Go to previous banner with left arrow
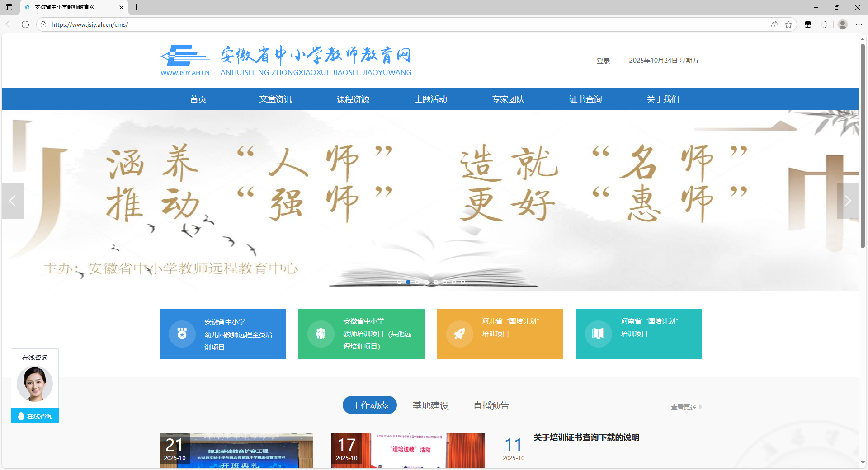This screenshot has height=470, width=868. point(13,201)
